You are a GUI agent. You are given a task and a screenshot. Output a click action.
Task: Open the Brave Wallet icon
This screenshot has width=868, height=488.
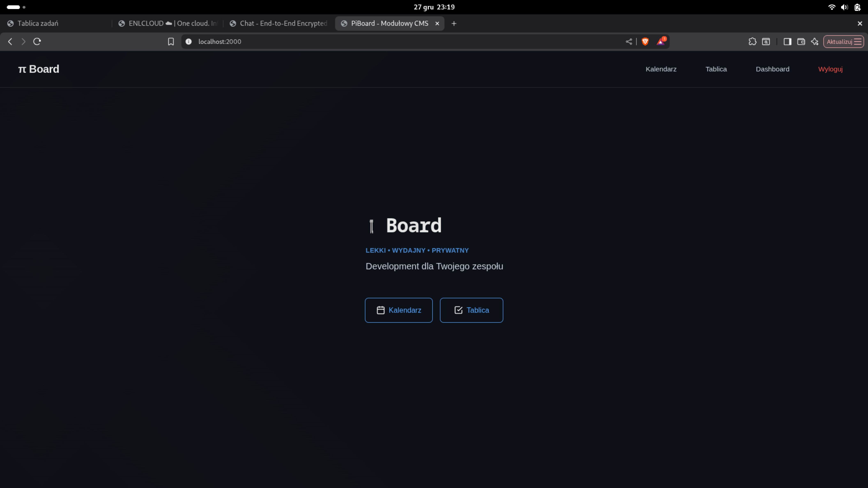pos(801,41)
